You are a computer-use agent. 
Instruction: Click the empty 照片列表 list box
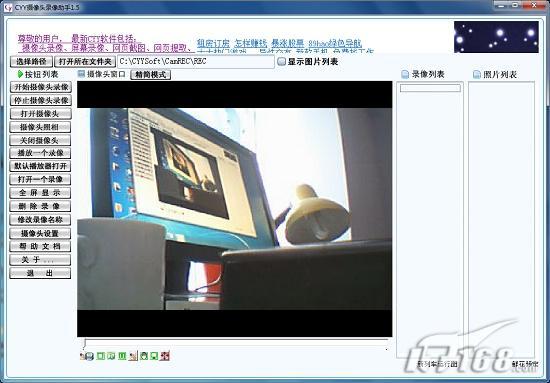pyautogui.click(x=502, y=219)
